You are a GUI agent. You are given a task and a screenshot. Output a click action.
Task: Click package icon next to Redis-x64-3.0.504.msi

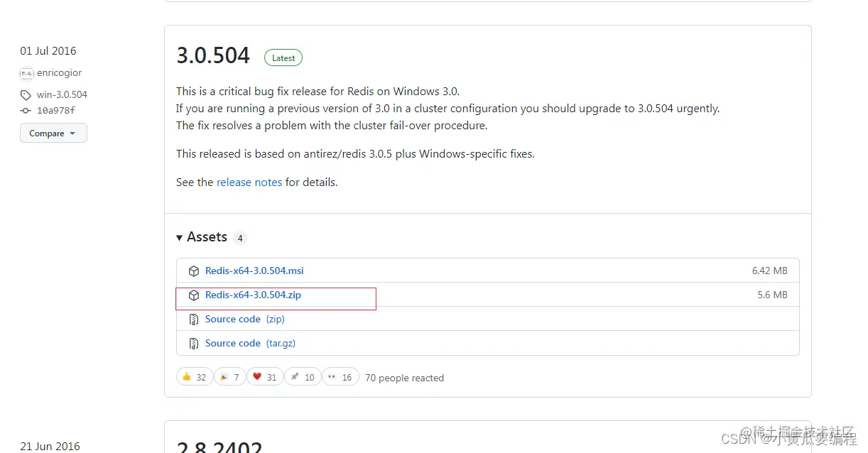click(x=194, y=271)
